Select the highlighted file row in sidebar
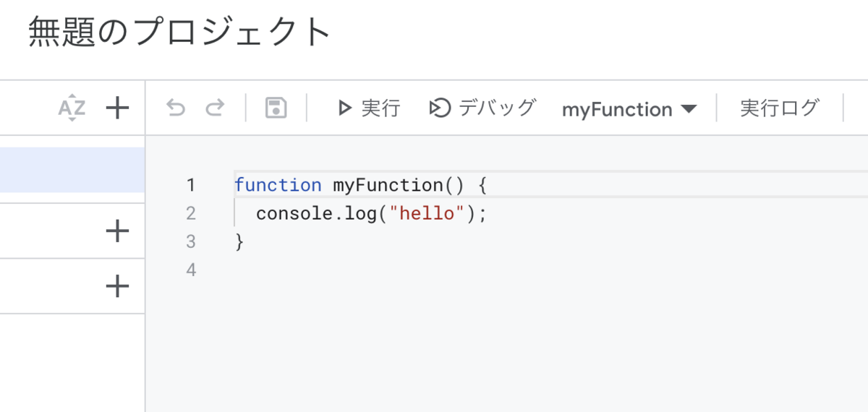Viewport: 868px width, 412px height. pyautogui.click(x=72, y=170)
